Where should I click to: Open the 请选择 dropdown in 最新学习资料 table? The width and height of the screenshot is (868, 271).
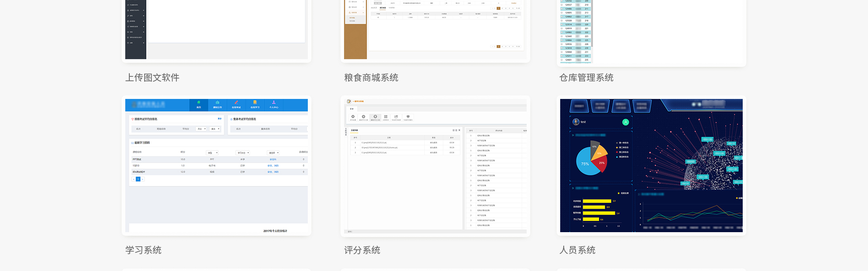pos(274,153)
